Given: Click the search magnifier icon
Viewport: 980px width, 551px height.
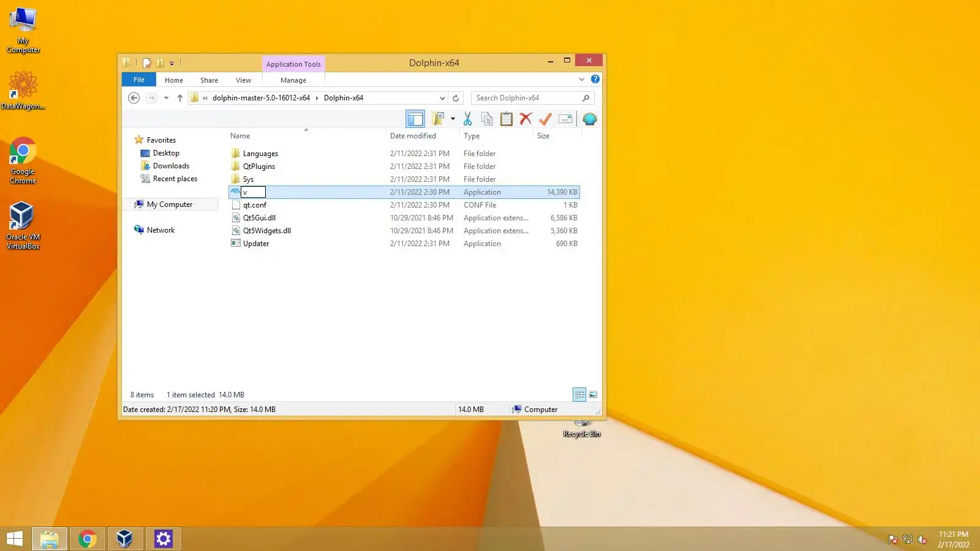Looking at the screenshot, I should (x=586, y=98).
